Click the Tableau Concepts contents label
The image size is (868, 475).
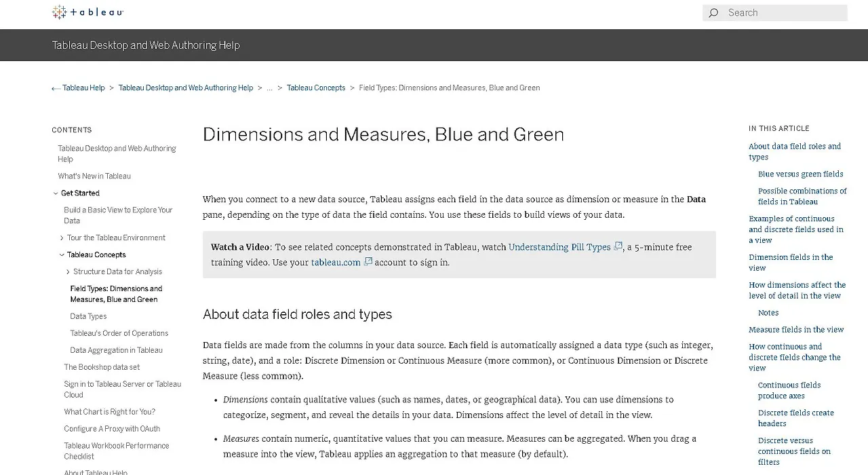(96, 255)
